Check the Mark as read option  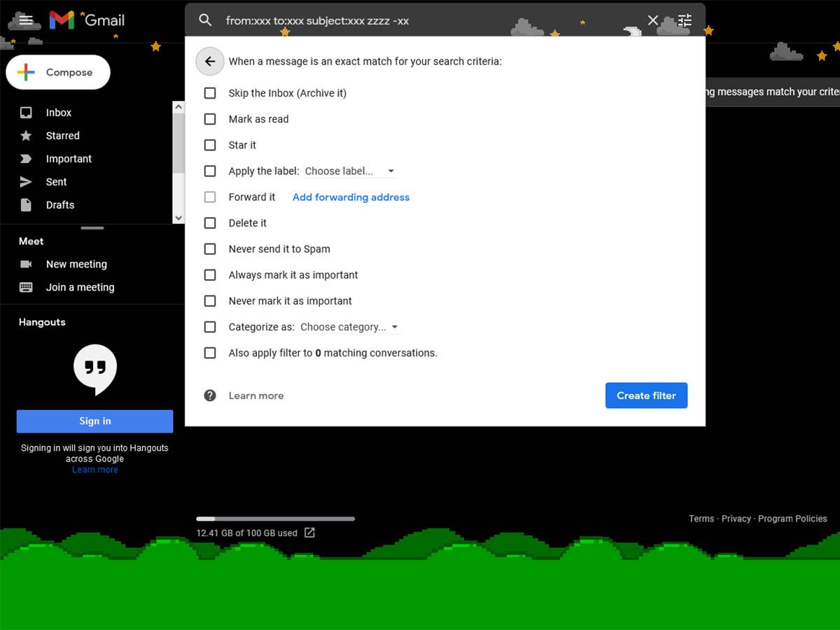click(x=210, y=119)
